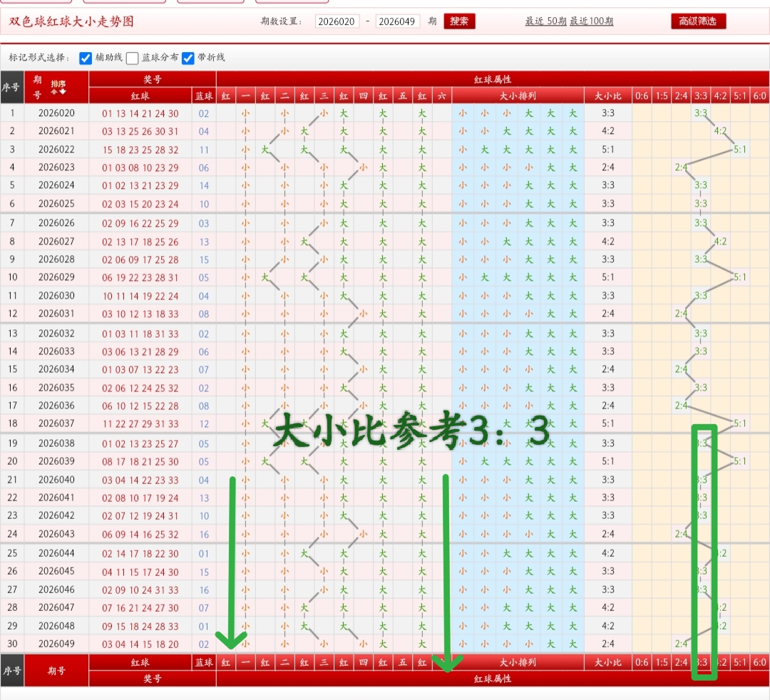Screen dimensions: 770x700
Task: Click red numbers 03 04 14 15 18 20
Action: click(x=140, y=644)
